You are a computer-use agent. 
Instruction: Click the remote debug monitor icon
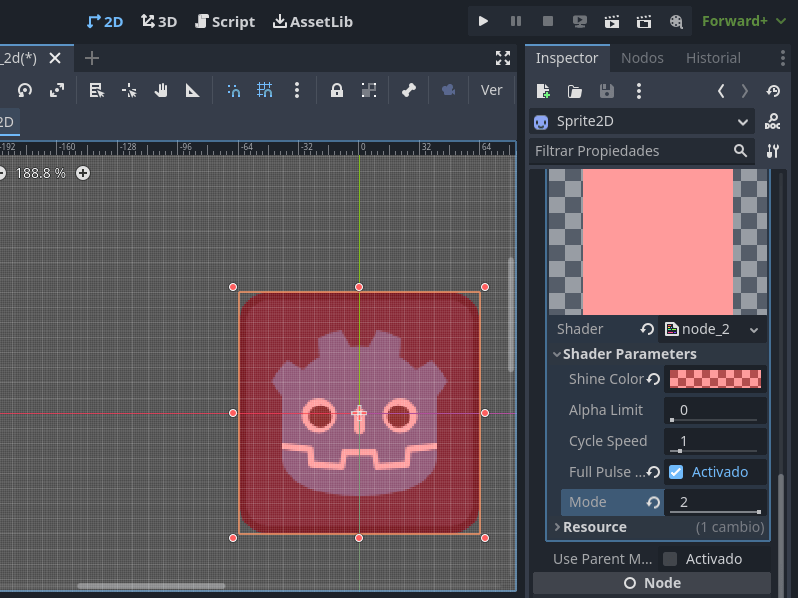click(580, 21)
